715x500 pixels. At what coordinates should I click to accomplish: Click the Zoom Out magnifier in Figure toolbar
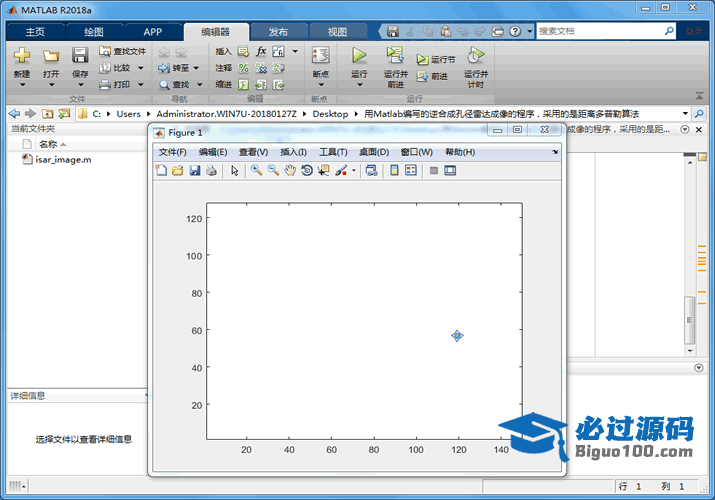(273, 171)
